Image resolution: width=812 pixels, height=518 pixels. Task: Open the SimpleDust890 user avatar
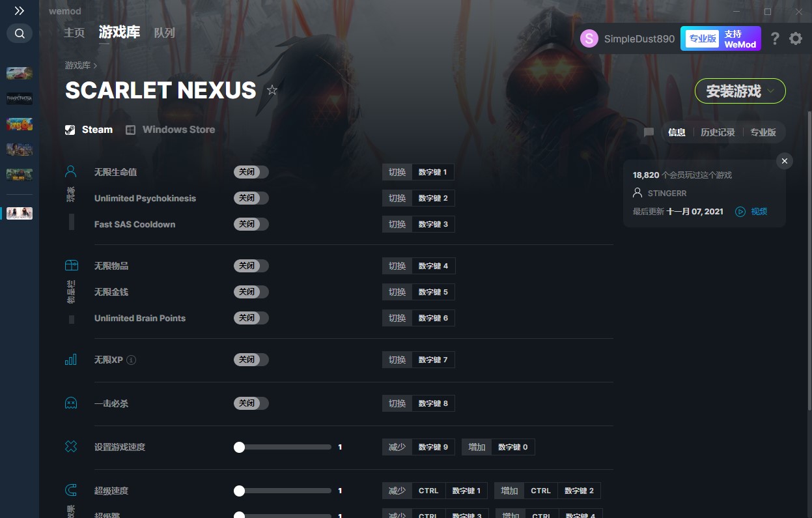[589, 38]
